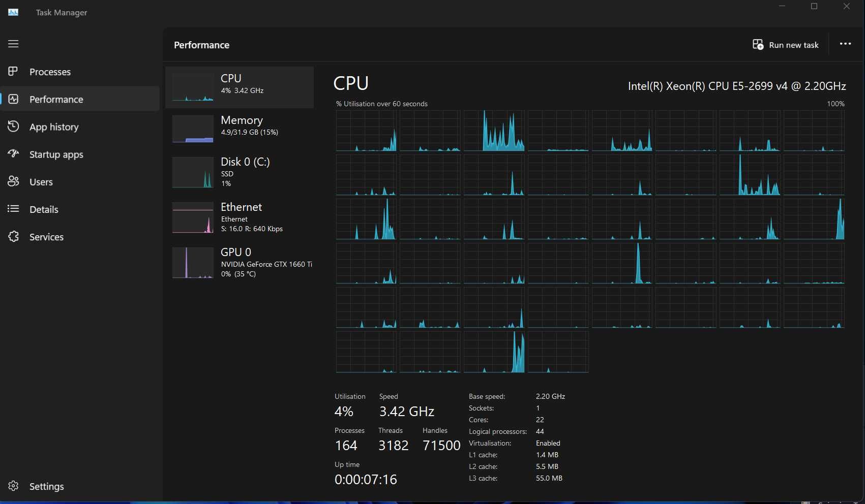The height and width of the screenshot is (504, 865).
Task: Click the 3.42 GHz speed value
Action: (407, 411)
